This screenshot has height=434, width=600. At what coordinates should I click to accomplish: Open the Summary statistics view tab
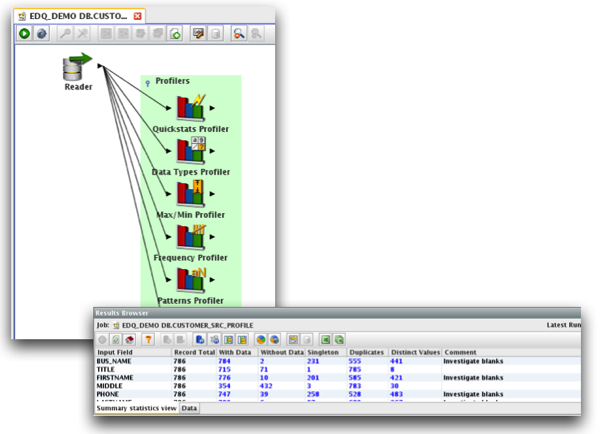(136, 408)
